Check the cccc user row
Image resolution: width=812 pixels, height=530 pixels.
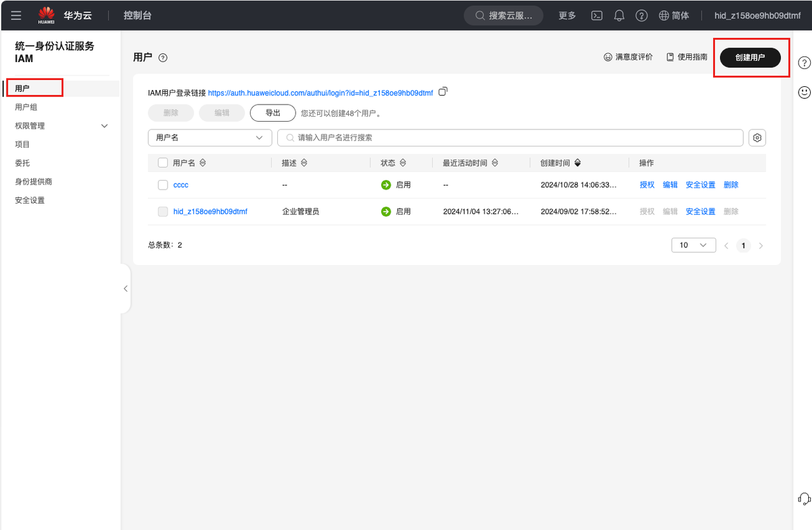[163, 185]
